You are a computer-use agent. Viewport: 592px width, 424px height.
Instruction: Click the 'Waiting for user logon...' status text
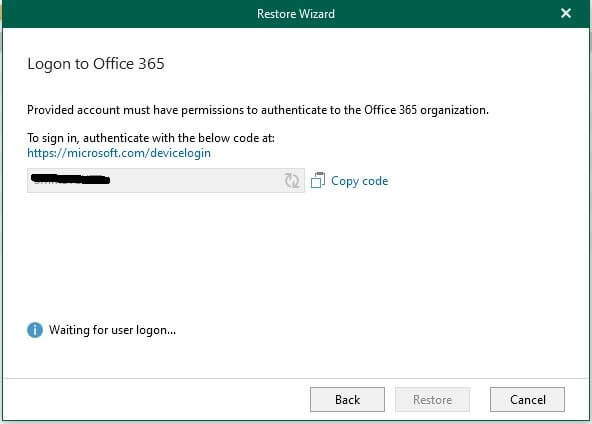tap(113, 330)
